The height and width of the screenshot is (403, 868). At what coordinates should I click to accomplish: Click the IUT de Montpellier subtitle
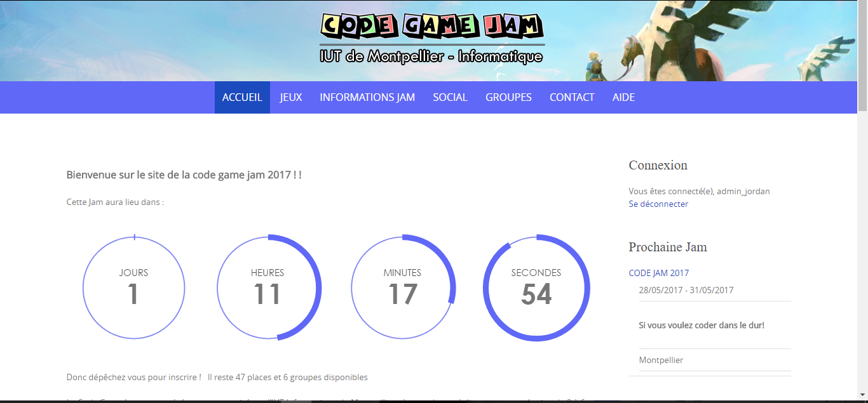click(431, 56)
